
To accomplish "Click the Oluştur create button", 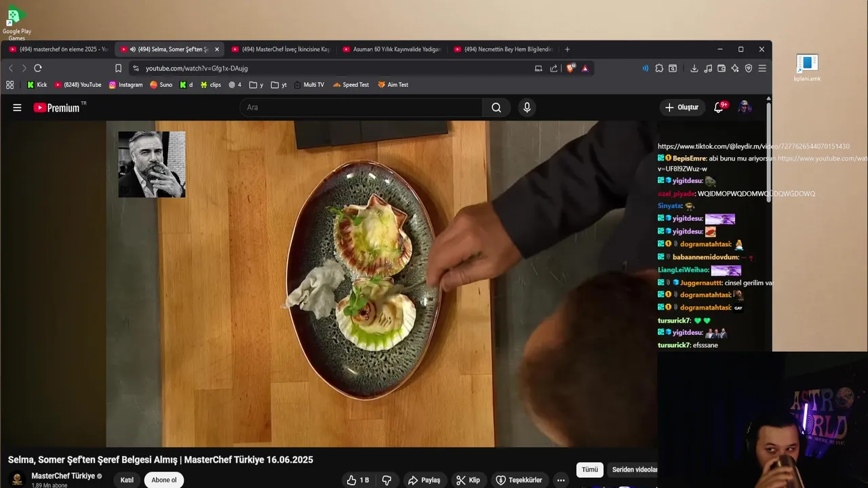I will click(x=682, y=107).
